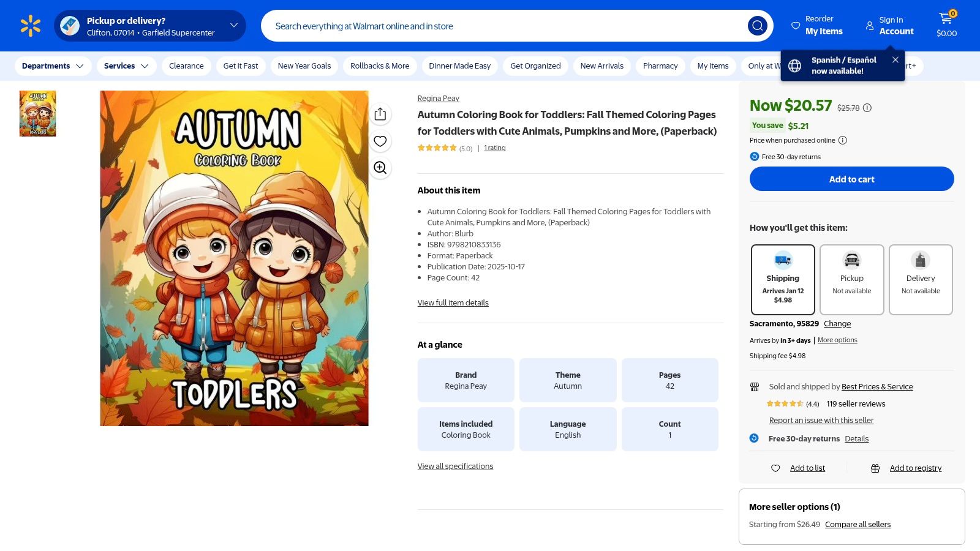Open the Compare all sellers link

click(x=858, y=525)
